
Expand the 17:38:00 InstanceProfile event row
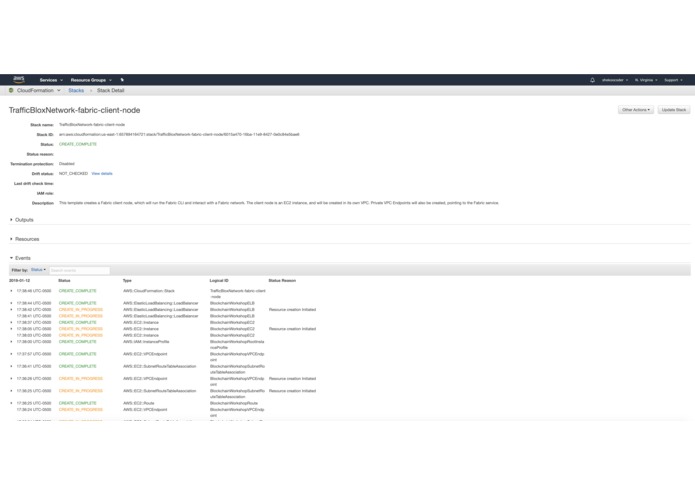pyautogui.click(x=11, y=342)
